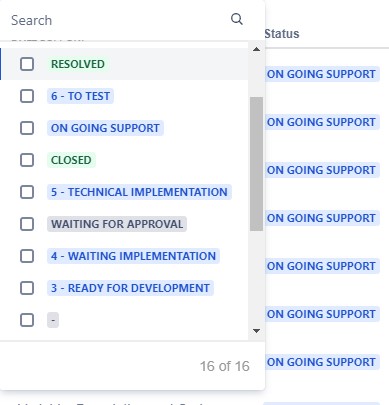
Task: Click the WAITING FOR APPROVAL gray label
Action: tap(117, 224)
